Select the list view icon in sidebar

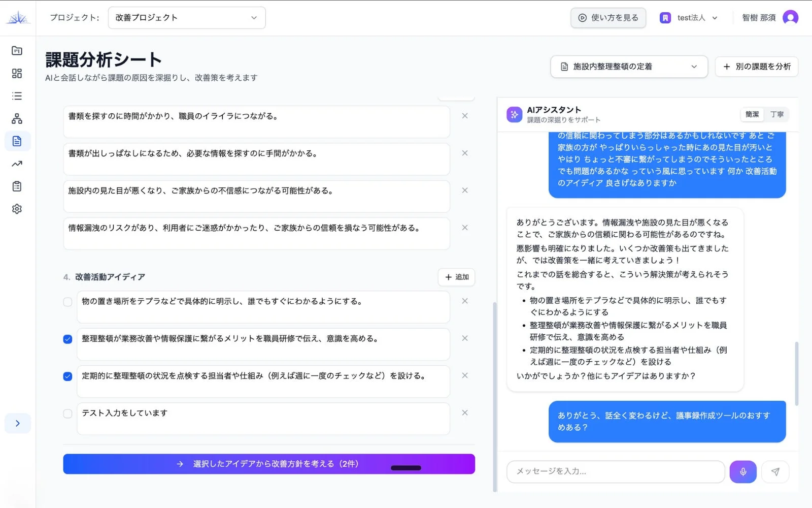[17, 96]
